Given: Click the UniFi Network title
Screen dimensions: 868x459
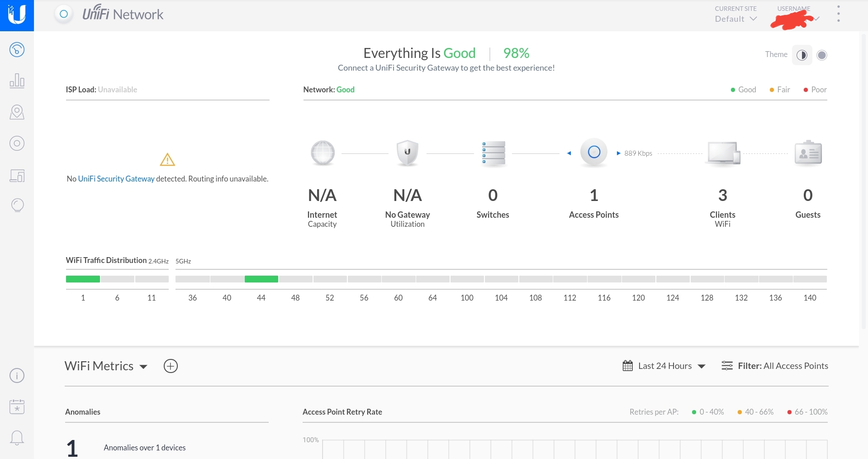Looking at the screenshot, I should 123,14.
